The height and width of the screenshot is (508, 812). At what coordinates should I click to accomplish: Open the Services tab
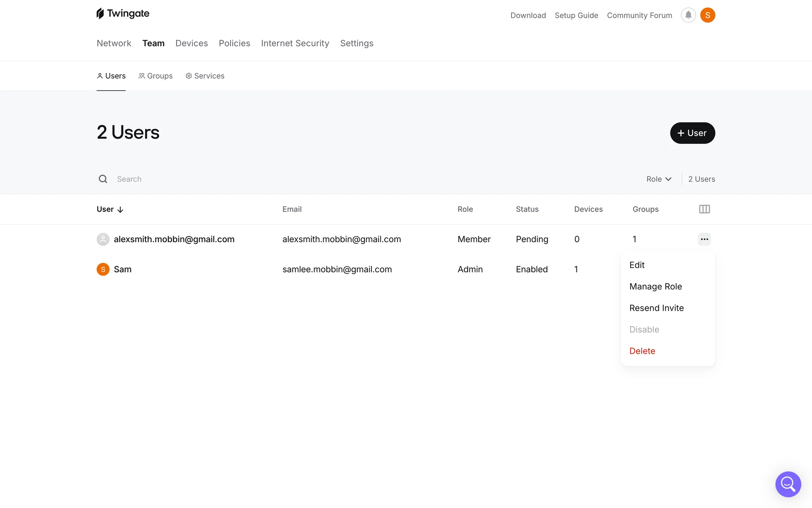(x=205, y=76)
